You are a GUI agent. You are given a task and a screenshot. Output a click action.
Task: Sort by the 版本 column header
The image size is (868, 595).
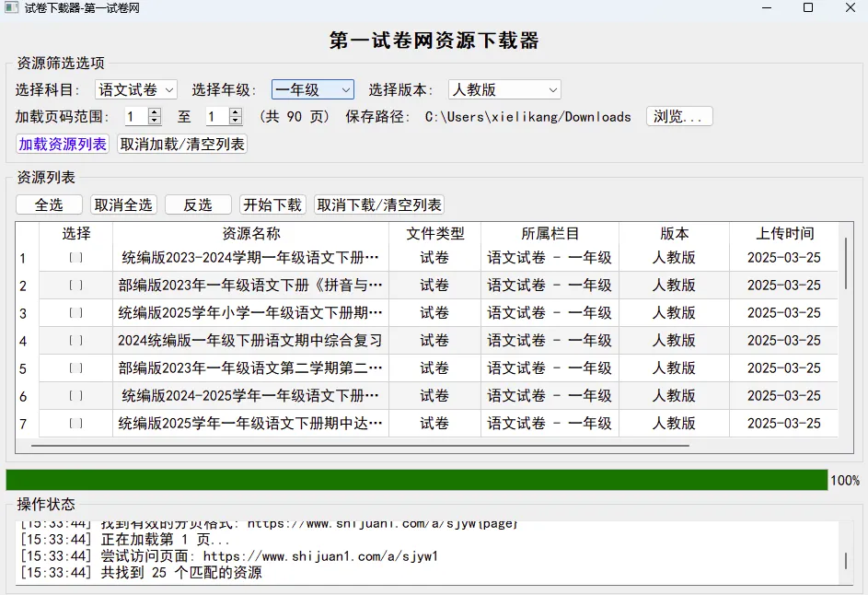click(675, 233)
